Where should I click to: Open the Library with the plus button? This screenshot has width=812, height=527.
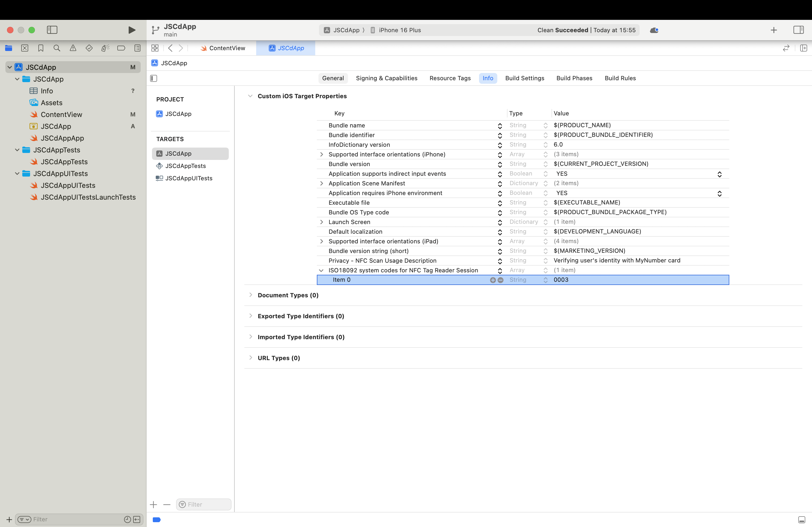click(x=774, y=30)
